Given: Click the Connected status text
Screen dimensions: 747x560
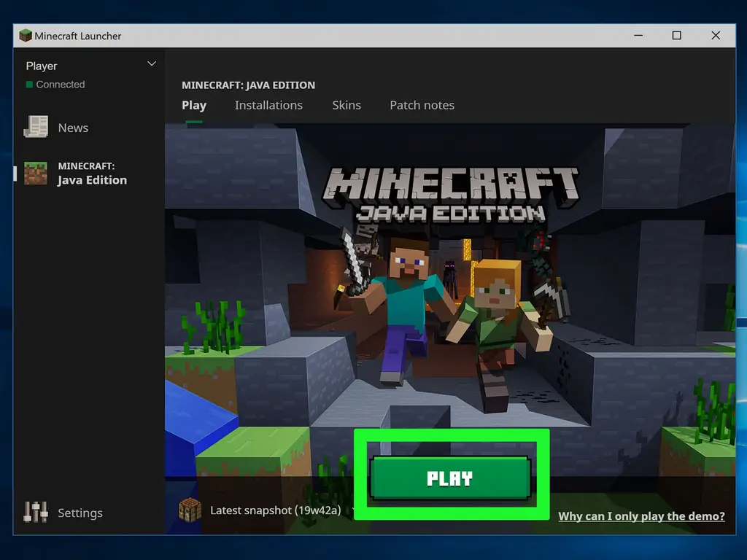Looking at the screenshot, I should 61,85.
